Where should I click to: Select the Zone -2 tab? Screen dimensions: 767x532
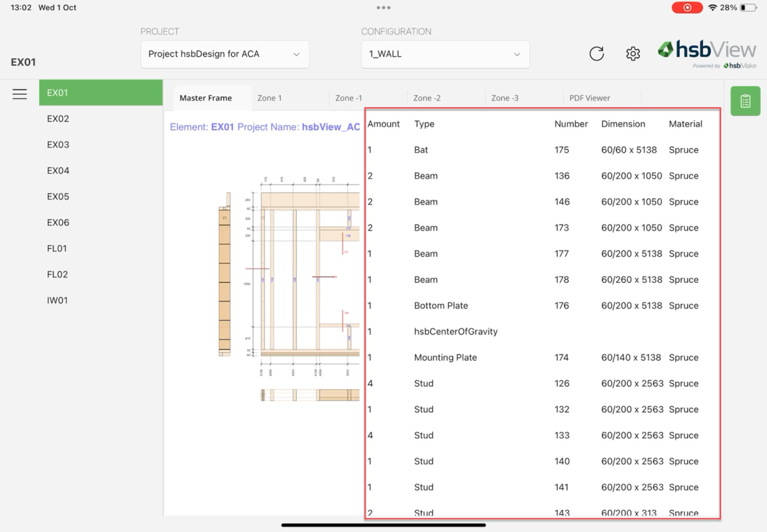(x=427, y=98)
